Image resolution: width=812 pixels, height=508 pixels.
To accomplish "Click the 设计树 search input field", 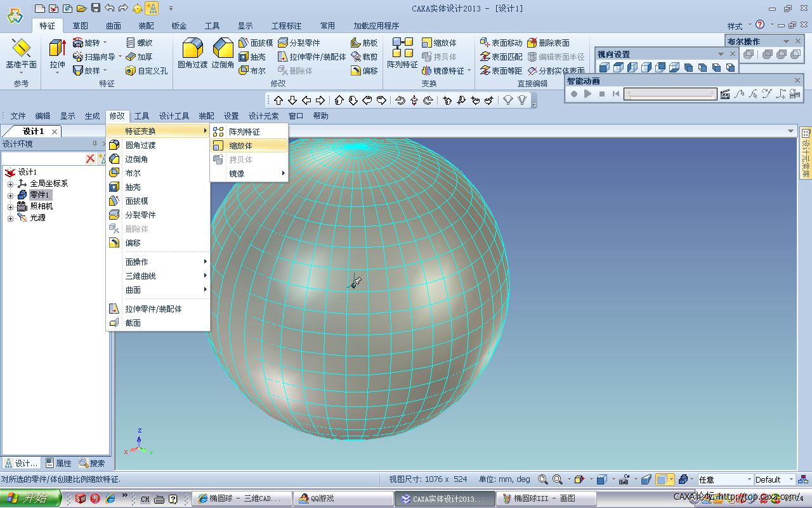I will [x=43, y=158].
